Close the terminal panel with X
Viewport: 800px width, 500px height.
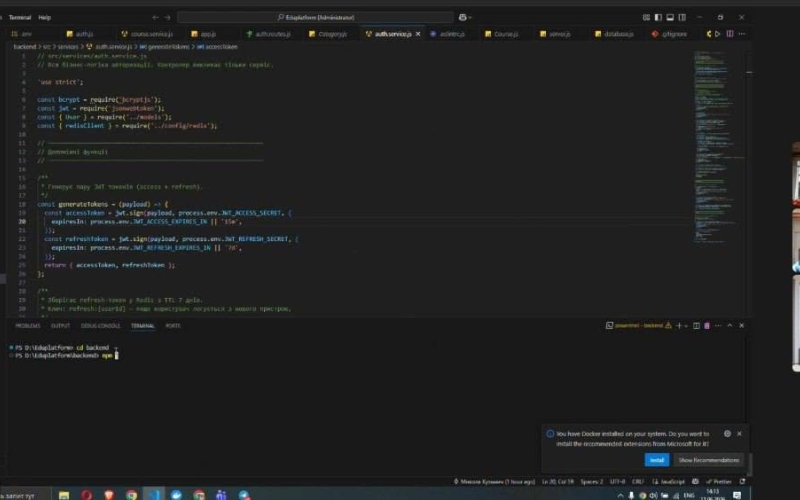click(742, 326)
